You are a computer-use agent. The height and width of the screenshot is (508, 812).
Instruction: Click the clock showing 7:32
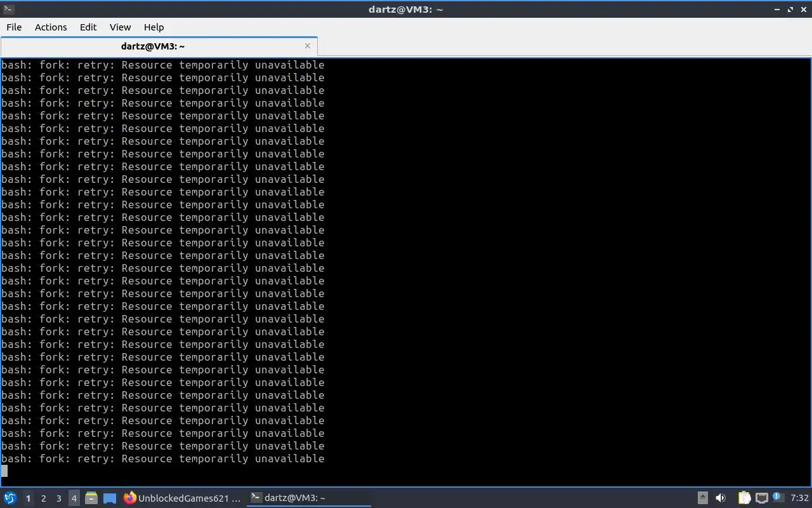(x=799, y=498)
